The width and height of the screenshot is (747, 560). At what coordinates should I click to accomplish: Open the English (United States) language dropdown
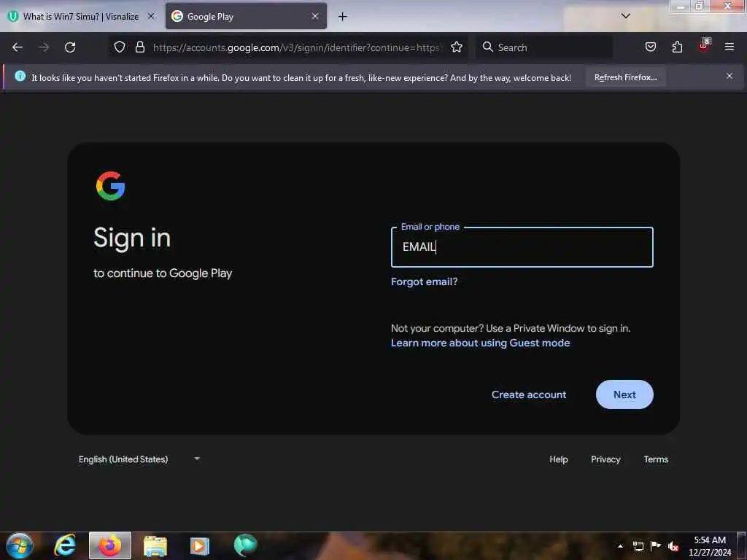point(139,459)
